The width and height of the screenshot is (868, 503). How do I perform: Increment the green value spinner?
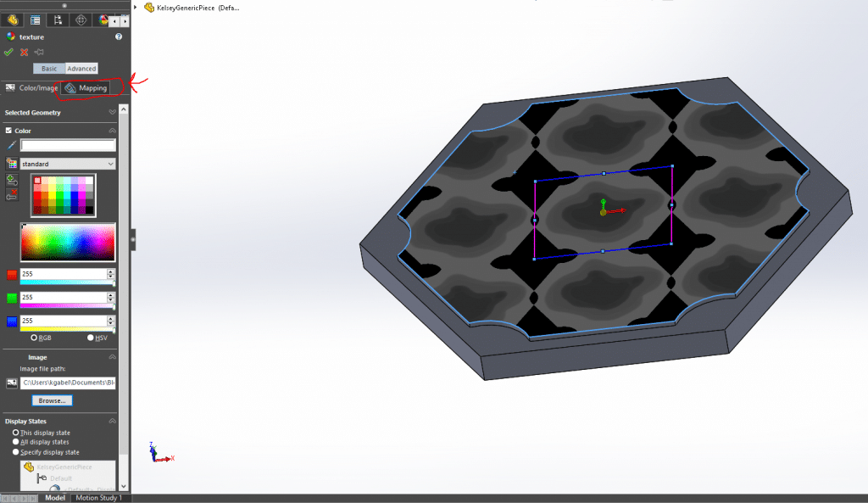(x=111, y=294)
